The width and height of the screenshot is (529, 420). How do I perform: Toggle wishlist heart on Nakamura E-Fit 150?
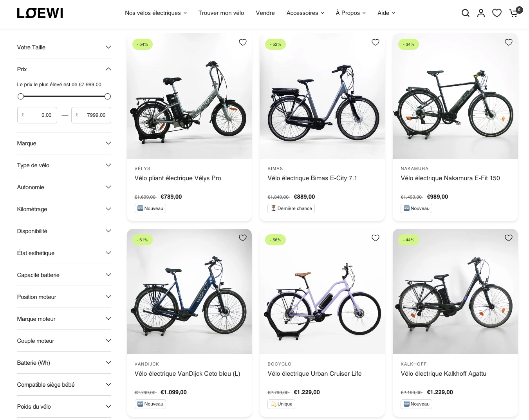509,42
